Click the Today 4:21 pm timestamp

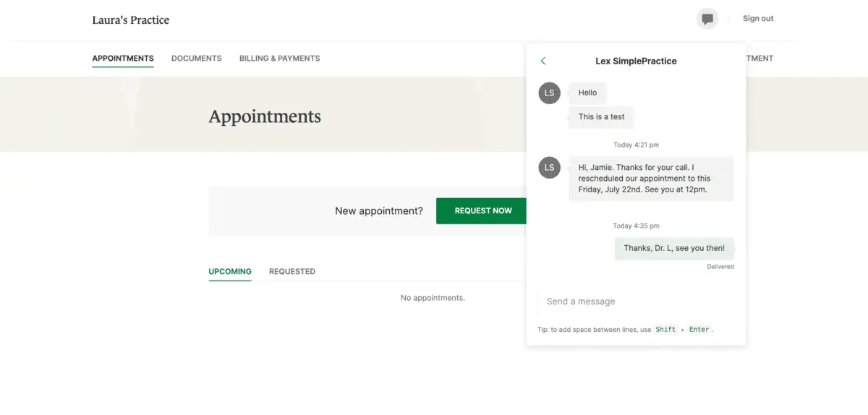point(636,145)
